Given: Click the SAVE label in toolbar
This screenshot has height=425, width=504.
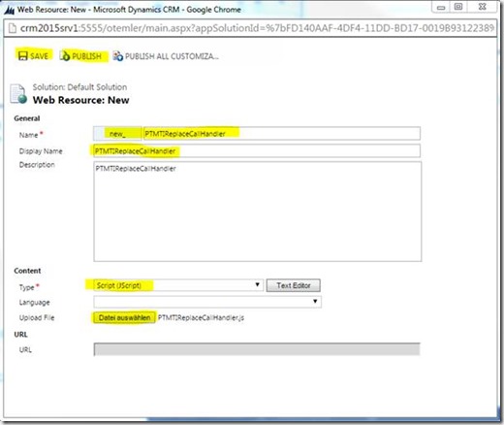Looking at the screenshot, I should point(39,56).
